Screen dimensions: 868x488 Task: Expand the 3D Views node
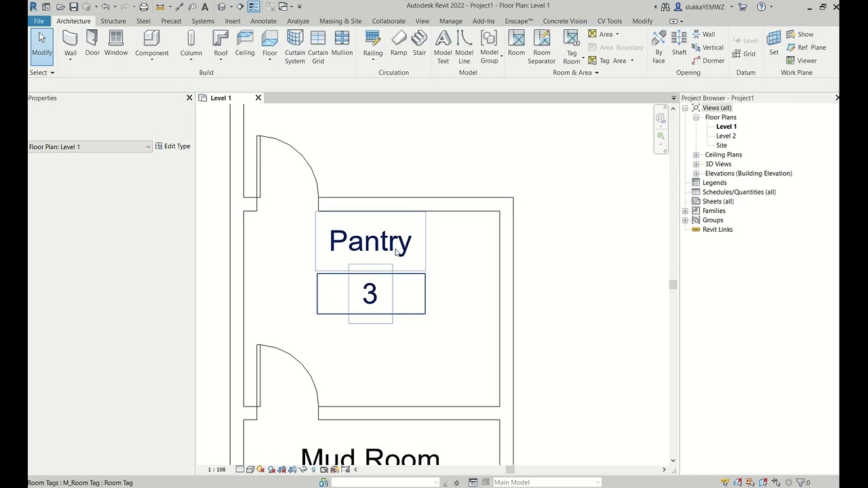point(696,164)
